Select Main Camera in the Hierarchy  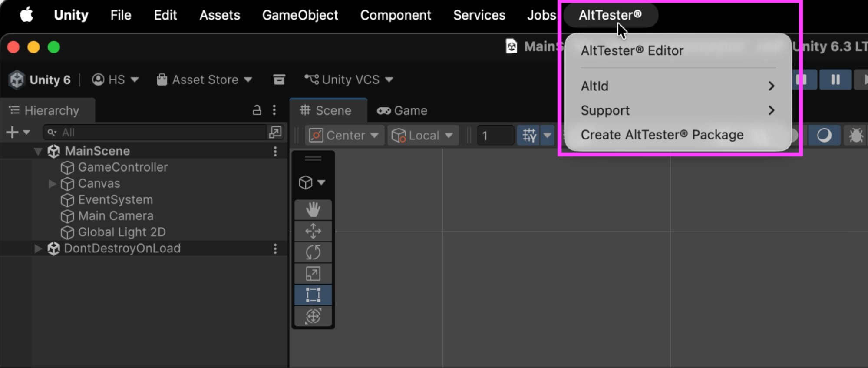pos(116,216)
